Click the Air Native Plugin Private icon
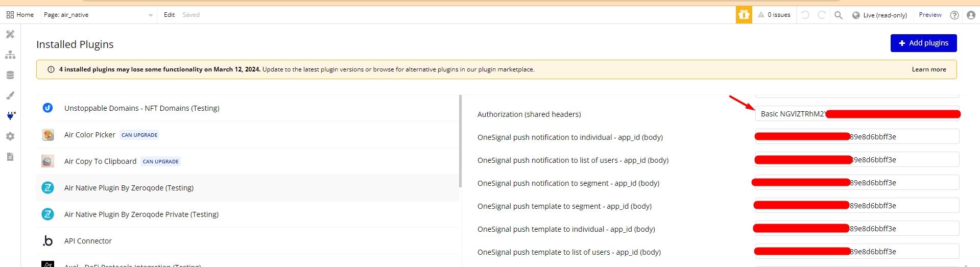980x267 pixels. pos(47,214)
